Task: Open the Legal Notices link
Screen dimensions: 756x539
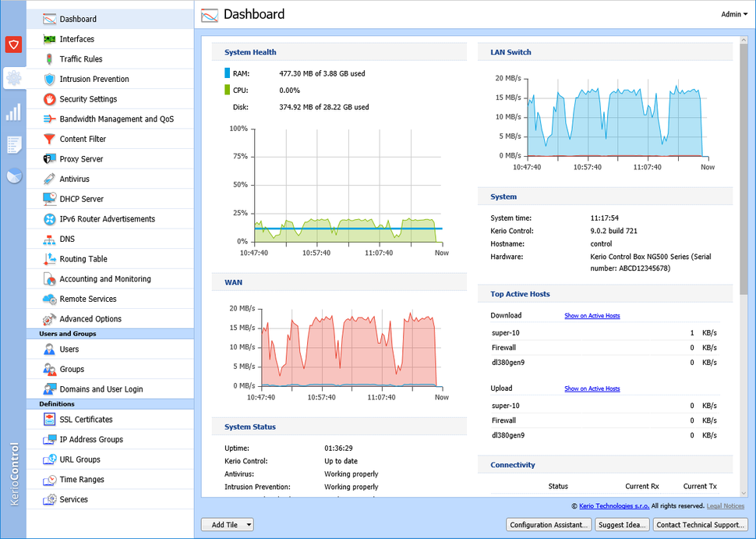Action: coord(726,505)
